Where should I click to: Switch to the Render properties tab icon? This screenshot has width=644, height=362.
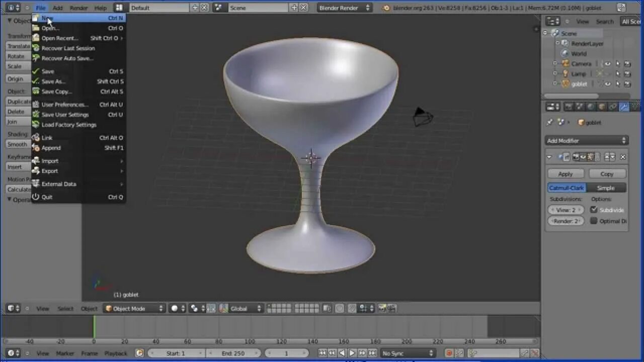tap(569, 107)
